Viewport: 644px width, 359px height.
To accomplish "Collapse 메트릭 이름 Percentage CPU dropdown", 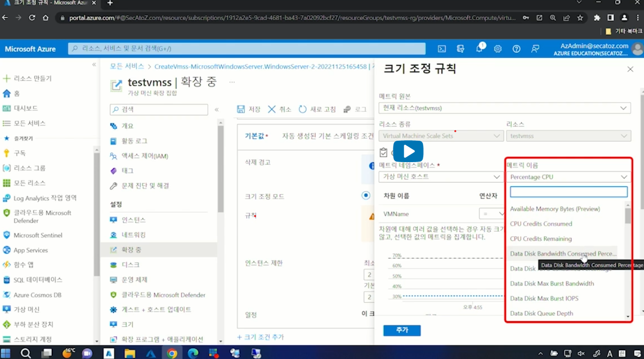I will (569, 177).
